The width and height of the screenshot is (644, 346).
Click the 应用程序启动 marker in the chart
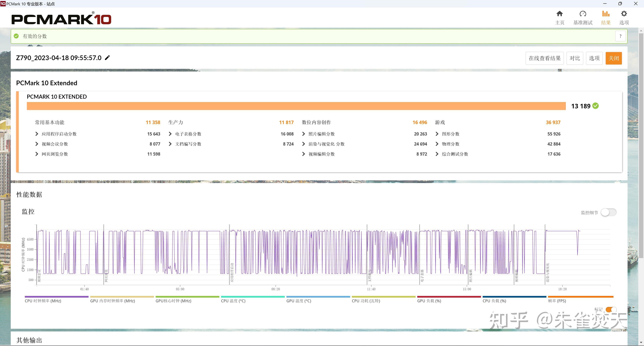(232, 272)
